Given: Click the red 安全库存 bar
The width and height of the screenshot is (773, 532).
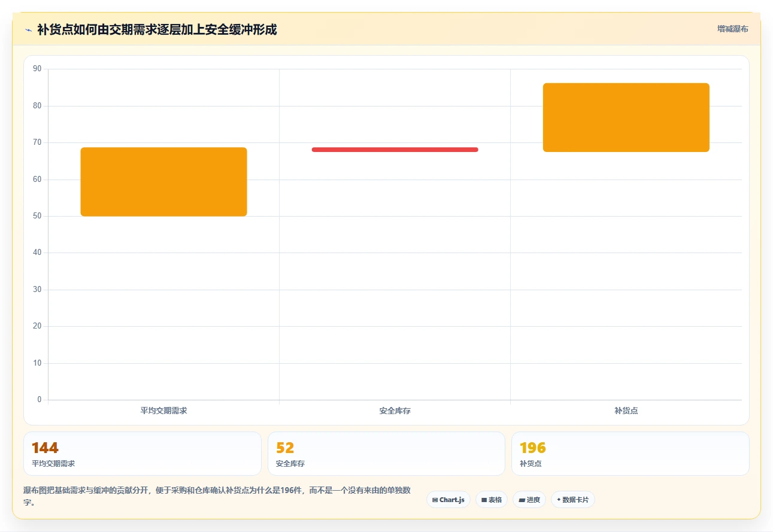Looking at the screenshot, I should [395, 150].
